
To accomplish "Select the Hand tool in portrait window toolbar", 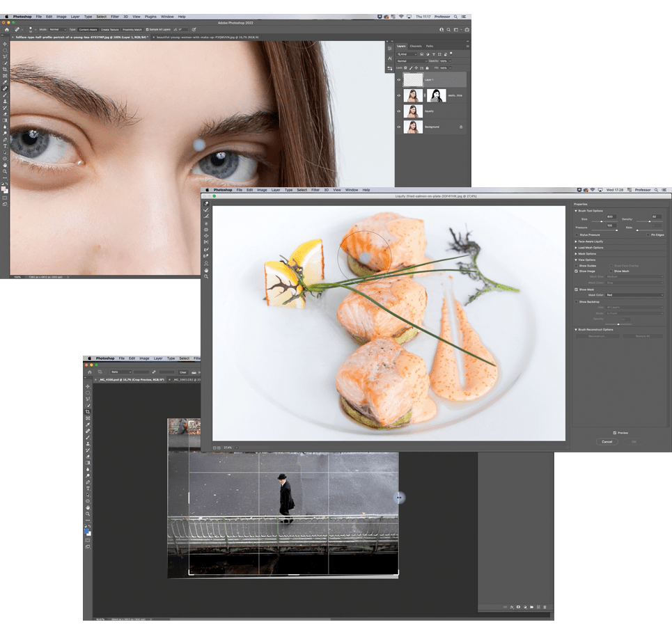I will (x=5, y=165).
